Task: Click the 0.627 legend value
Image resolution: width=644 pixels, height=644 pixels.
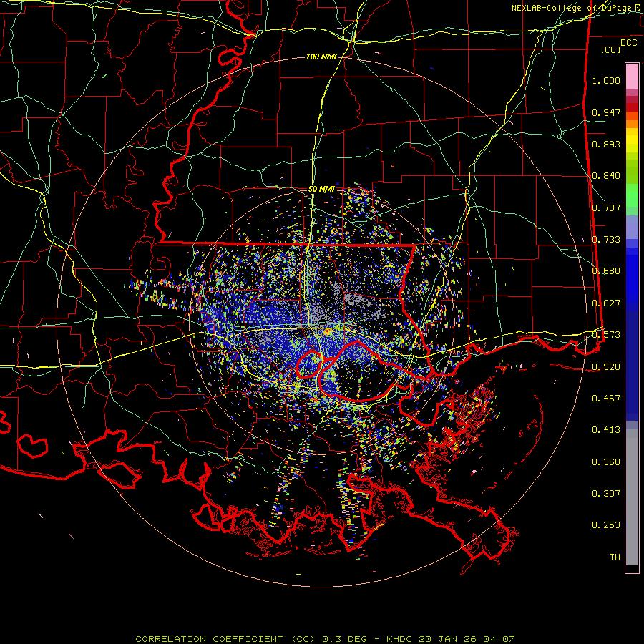Action: pos(606,303)
